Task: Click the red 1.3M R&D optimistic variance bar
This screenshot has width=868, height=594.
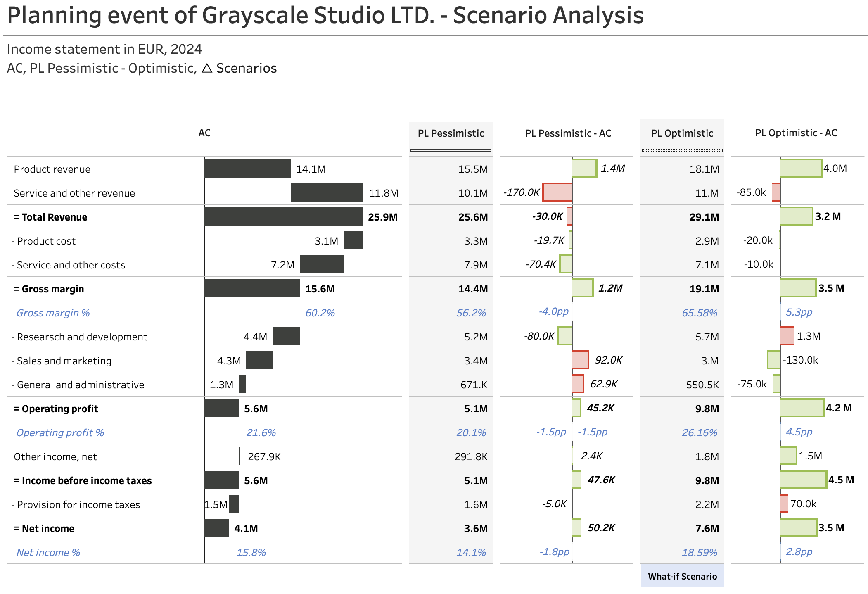Action: (787, 336)
